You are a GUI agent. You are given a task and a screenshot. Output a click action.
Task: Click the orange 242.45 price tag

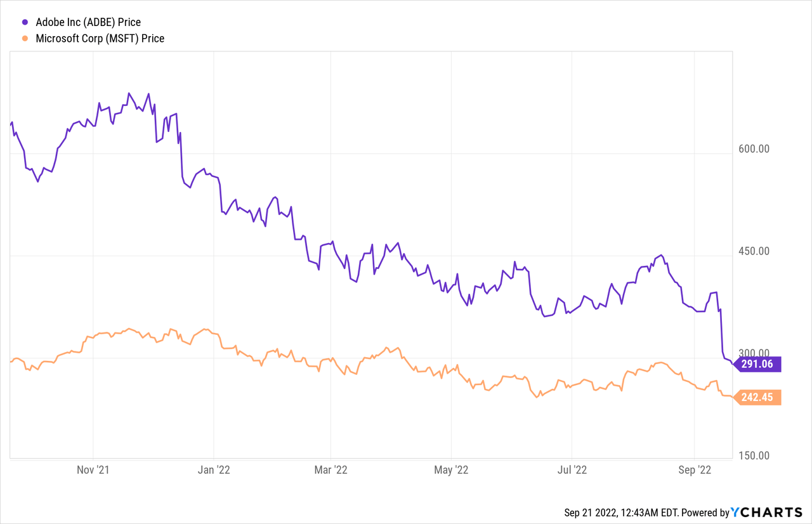759,397
